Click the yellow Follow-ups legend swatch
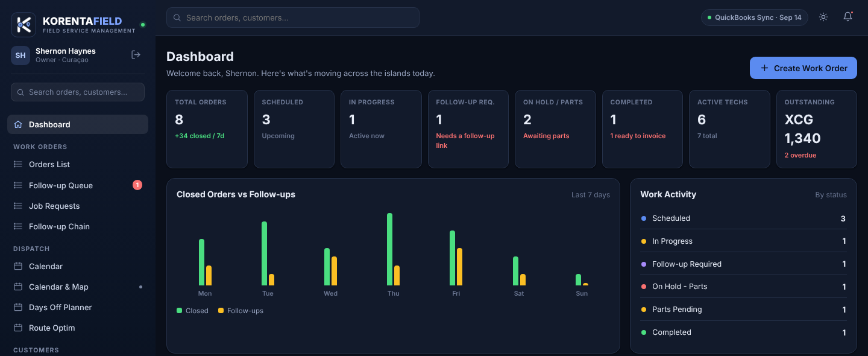 [221, 311]
